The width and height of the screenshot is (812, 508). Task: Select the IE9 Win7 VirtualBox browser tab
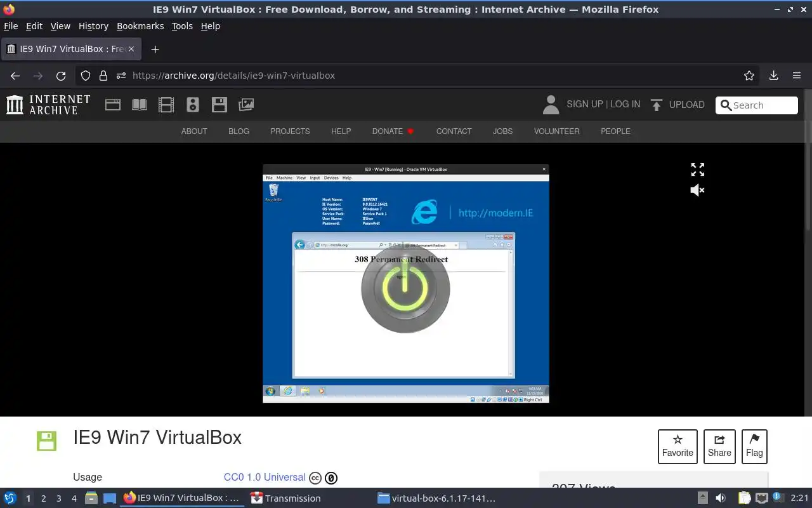pos(70,49)
